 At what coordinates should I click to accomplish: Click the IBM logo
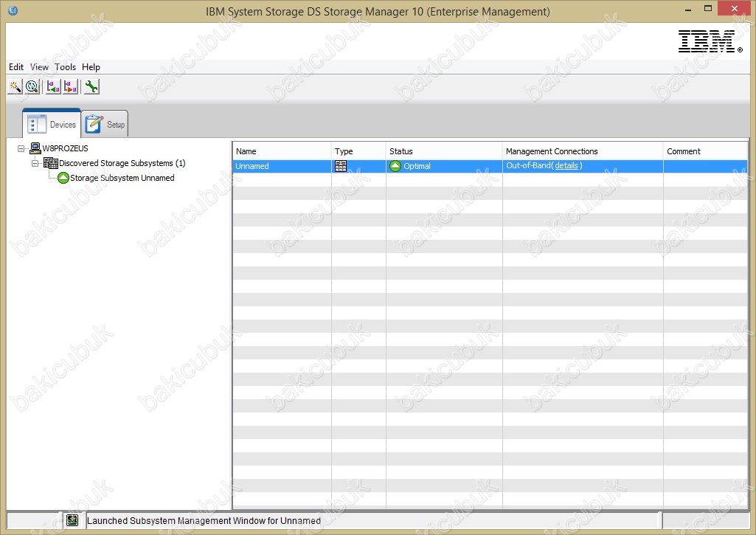click(710, 41)
